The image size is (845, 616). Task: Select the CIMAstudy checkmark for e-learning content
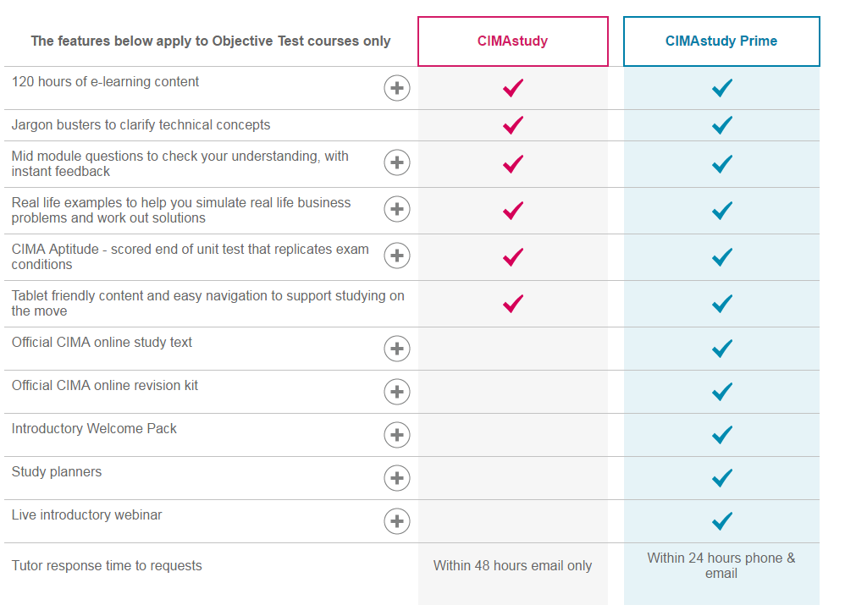pos(512,87)
